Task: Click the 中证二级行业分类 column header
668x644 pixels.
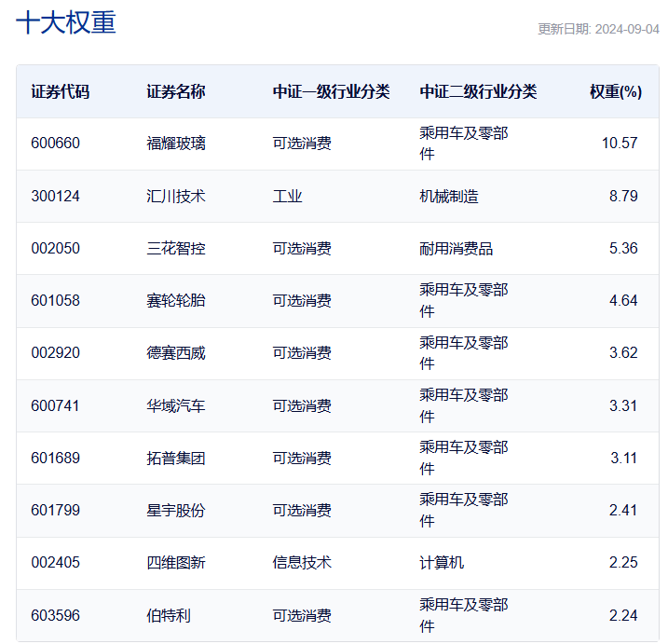Action: [478, 91]
